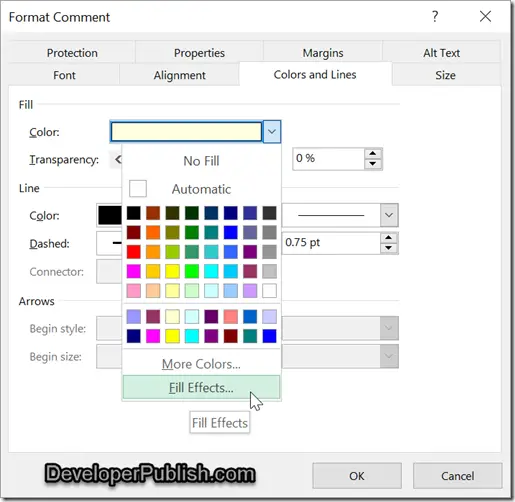Click the Cancel button
The width and height of the screenshot is (515, 502).
(457, 476)
